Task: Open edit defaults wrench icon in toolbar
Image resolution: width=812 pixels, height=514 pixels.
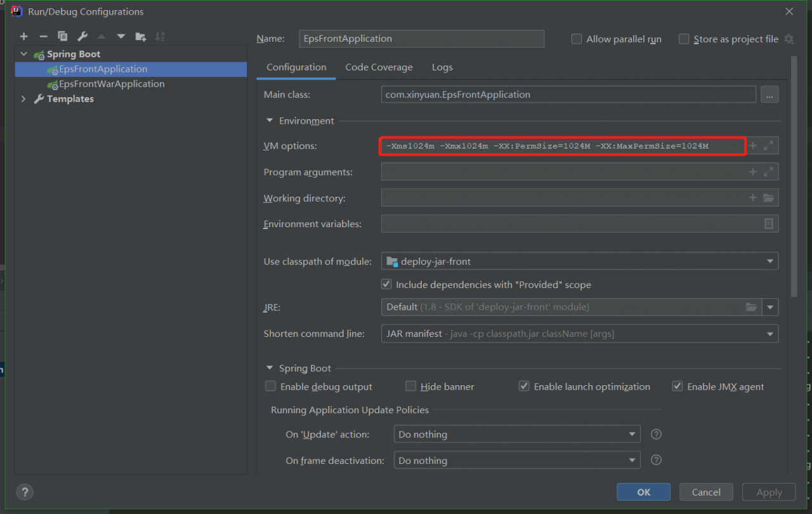Action: coord(82,36)
